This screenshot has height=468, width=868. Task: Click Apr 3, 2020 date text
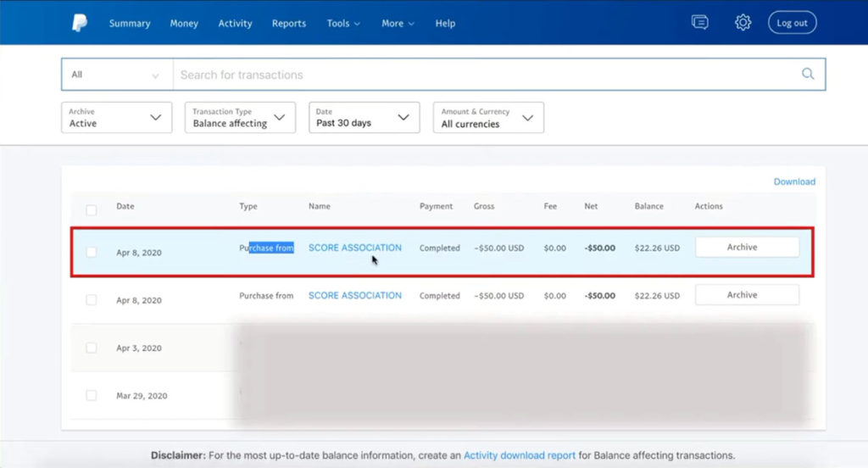[139, 348]
